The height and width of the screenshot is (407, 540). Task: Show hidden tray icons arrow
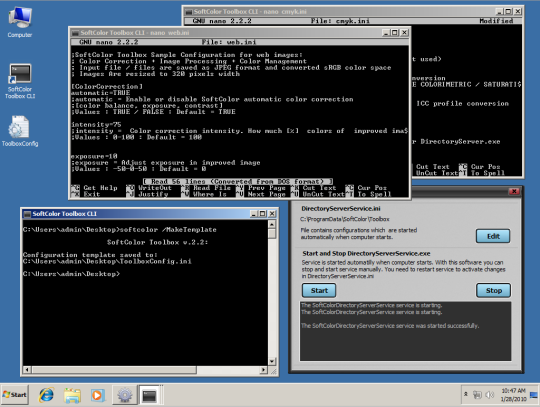[466, 394]
